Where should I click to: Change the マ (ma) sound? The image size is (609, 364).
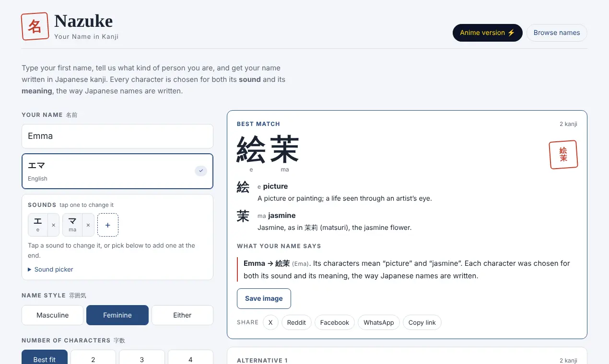[x=72, y=225]
